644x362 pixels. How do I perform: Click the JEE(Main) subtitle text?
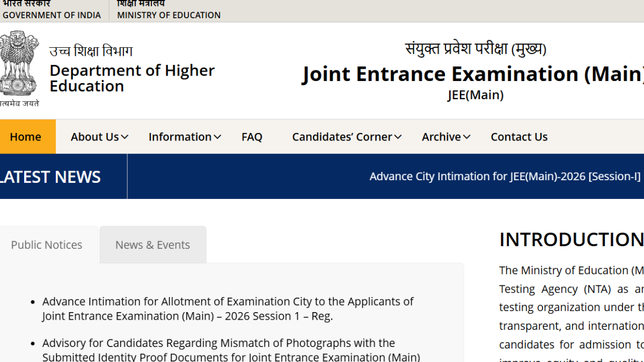point(475,95)
